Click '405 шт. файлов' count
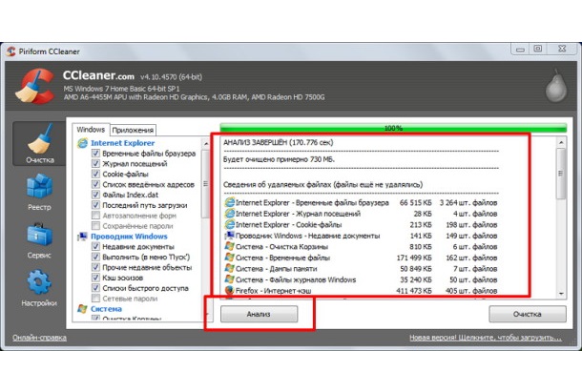This screenshot has width=582, height=392. click(x=471, y=291)
